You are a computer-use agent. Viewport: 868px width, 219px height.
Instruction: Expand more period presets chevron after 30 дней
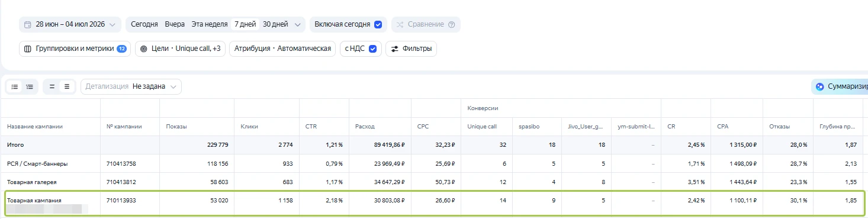[297, 24]
